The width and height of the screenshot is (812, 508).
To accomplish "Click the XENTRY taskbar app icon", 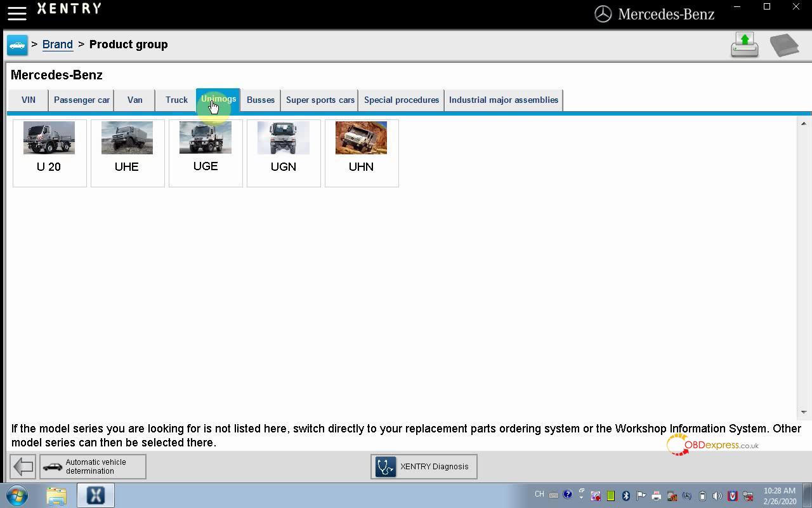I will pyautogui.click(x=96, y=495).
